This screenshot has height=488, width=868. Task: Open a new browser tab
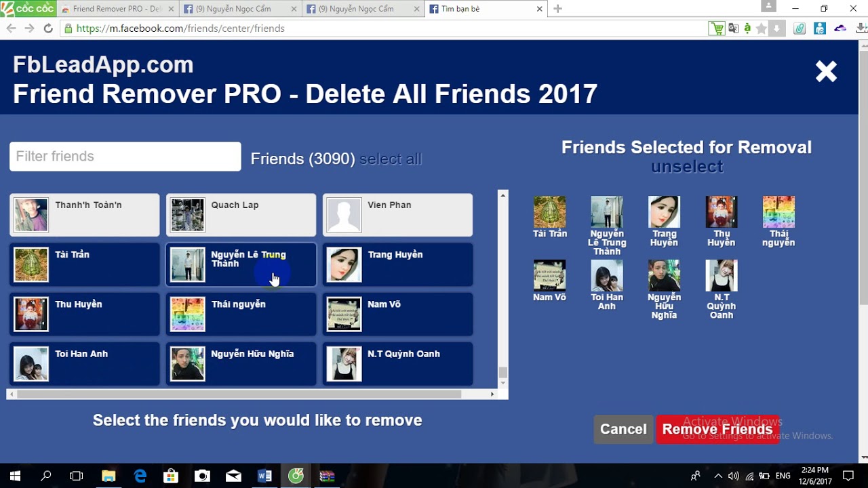[557, 9]
